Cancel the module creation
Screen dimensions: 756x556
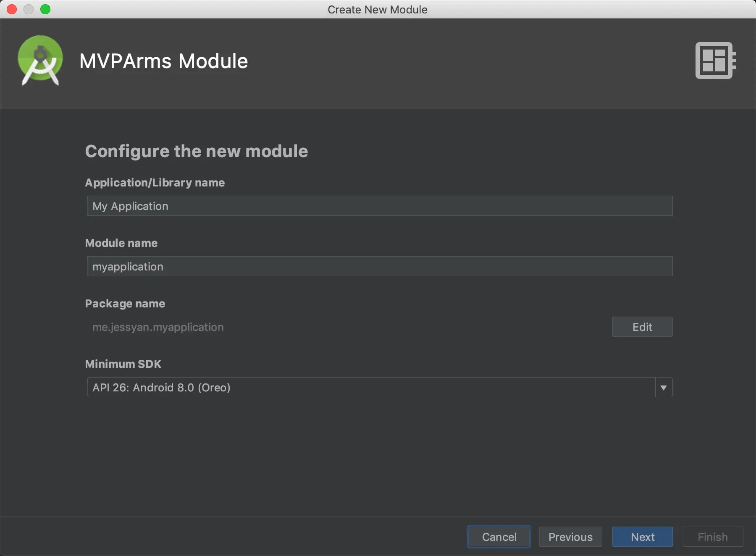(x=499, y=537)
